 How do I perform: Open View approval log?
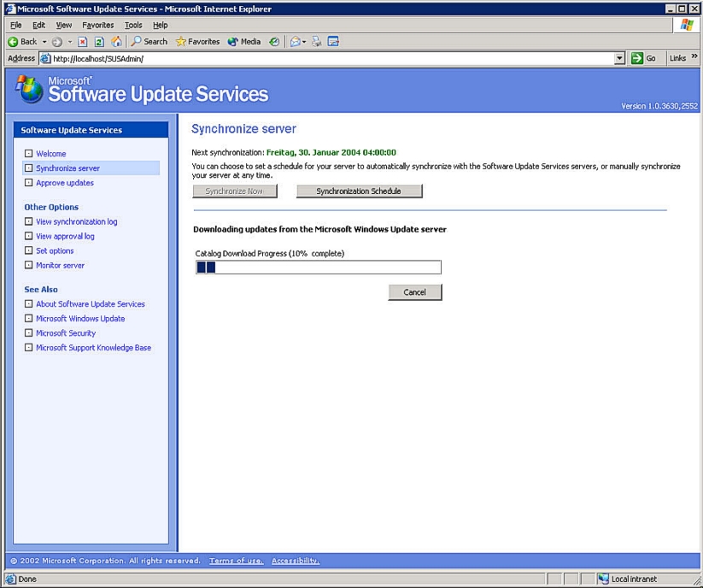pyautogui.click(x=65, y=236)
